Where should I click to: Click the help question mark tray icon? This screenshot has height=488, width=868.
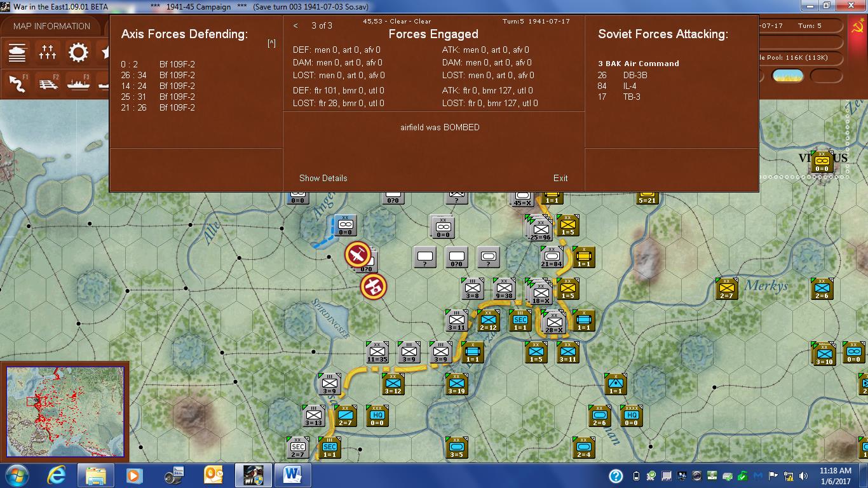tap(616, 476)
